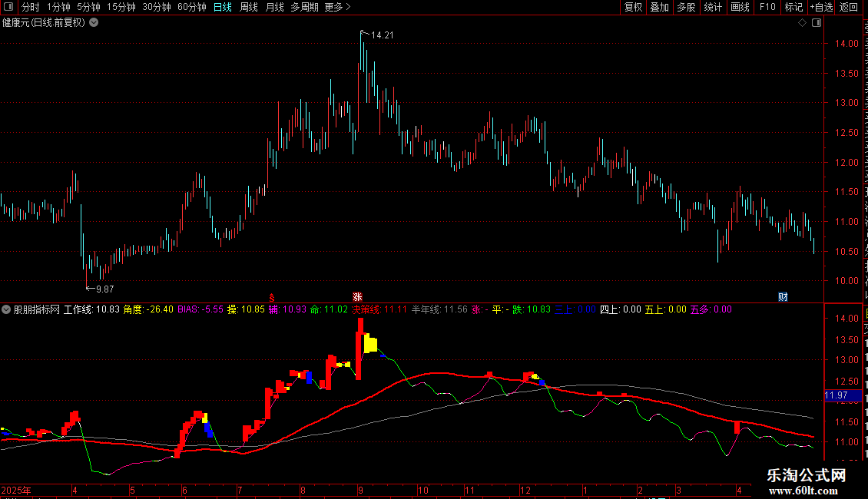
Task: Click the 复权 adjustment button
Action: [633, 7]
